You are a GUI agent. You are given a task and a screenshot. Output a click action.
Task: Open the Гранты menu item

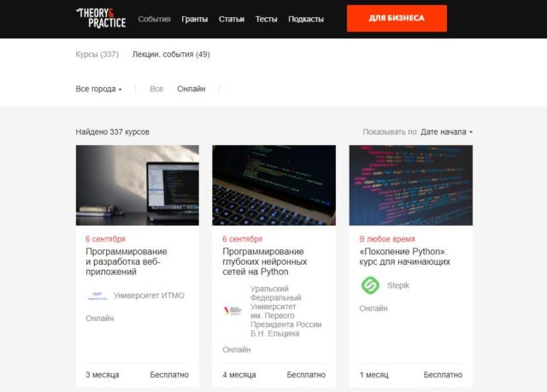[194, 19]
